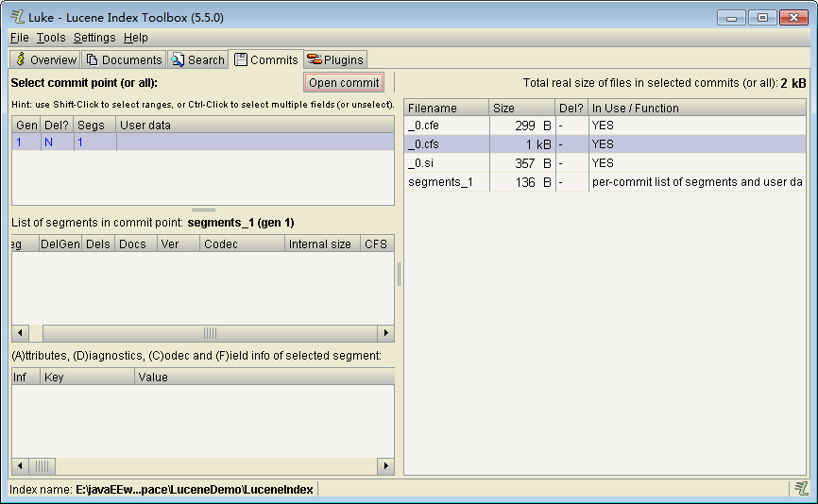The image size is (818, 504).
Task: Open the Settings menu
Action: (94, 38)
